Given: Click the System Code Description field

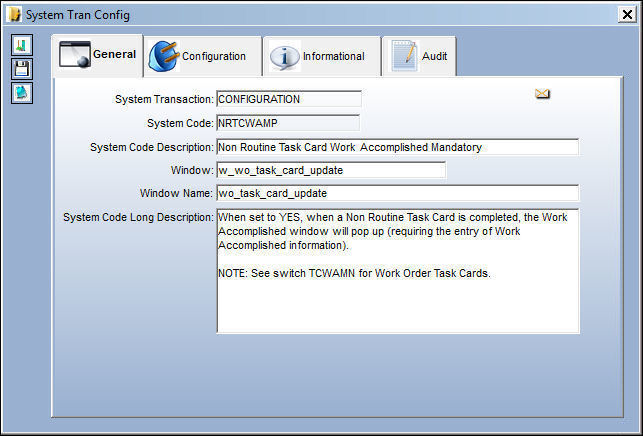Looking at the screenshot, I should point(397,147).
